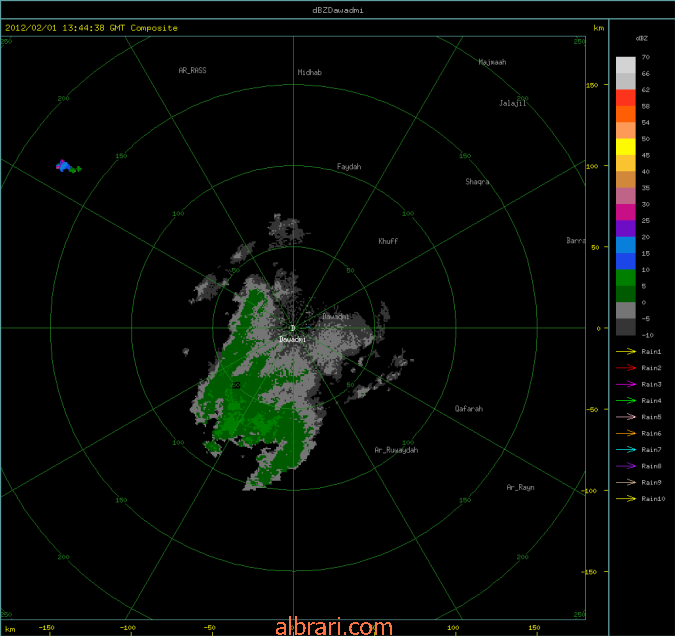Click the salmon 50-54 dBZ swatch
Viewport: 675px width, 636px height.
pos(626,130)
